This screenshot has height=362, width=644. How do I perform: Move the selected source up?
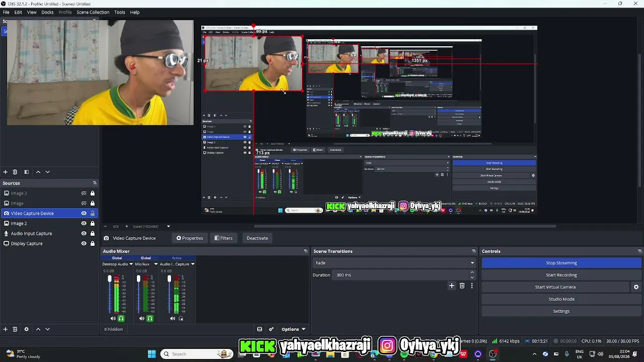(x=38, y=329)
